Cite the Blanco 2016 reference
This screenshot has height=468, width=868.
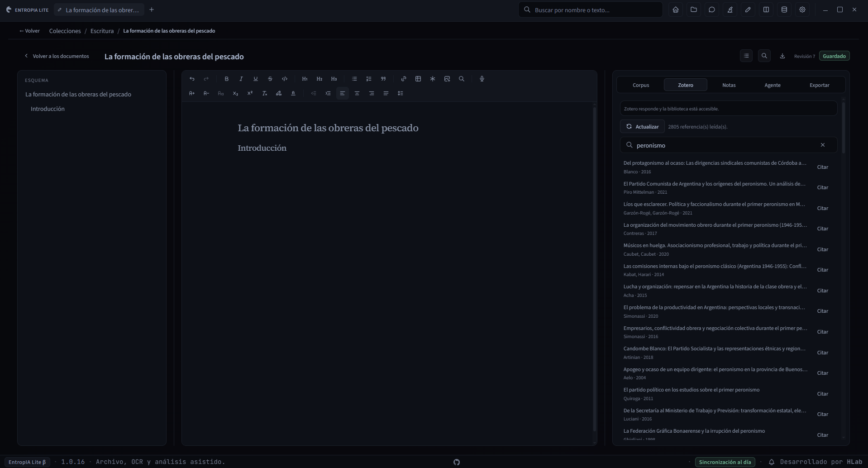point(823,167)
